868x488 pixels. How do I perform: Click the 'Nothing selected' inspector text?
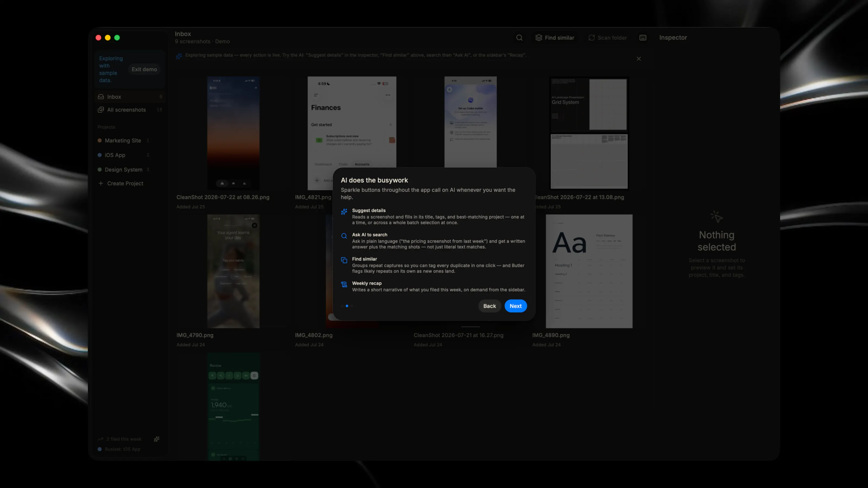[x=717, y=241]
